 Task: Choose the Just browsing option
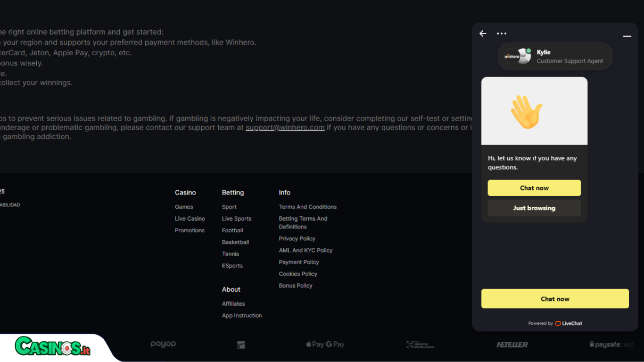point(534,208)
